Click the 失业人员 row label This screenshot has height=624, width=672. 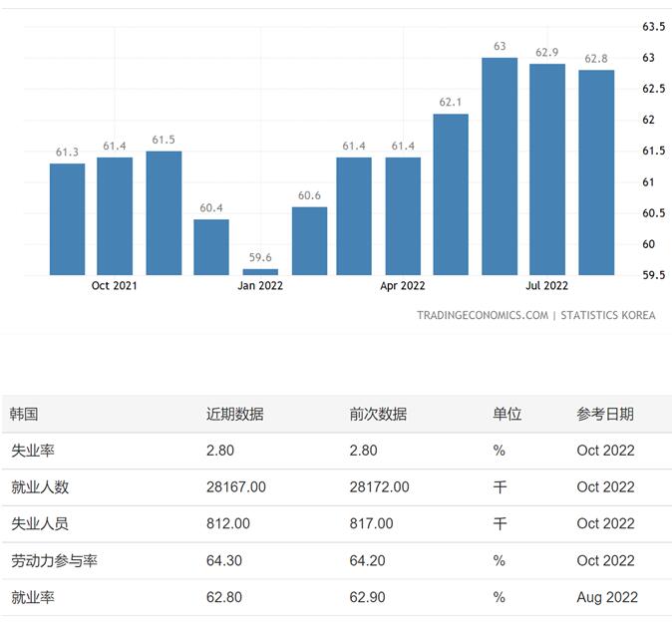point(39,524)
